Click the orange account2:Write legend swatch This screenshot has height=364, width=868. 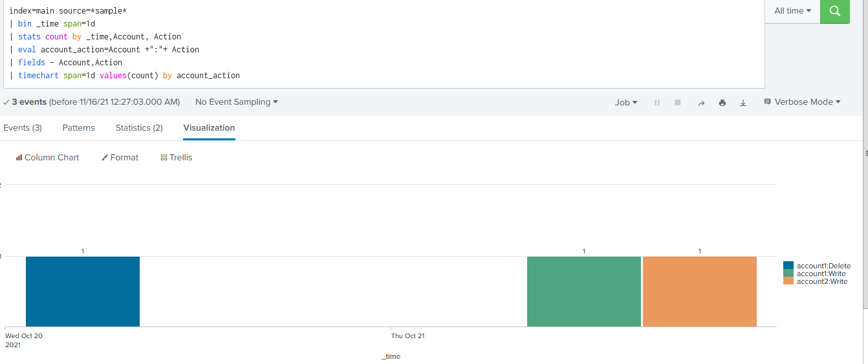coord(788,281)
